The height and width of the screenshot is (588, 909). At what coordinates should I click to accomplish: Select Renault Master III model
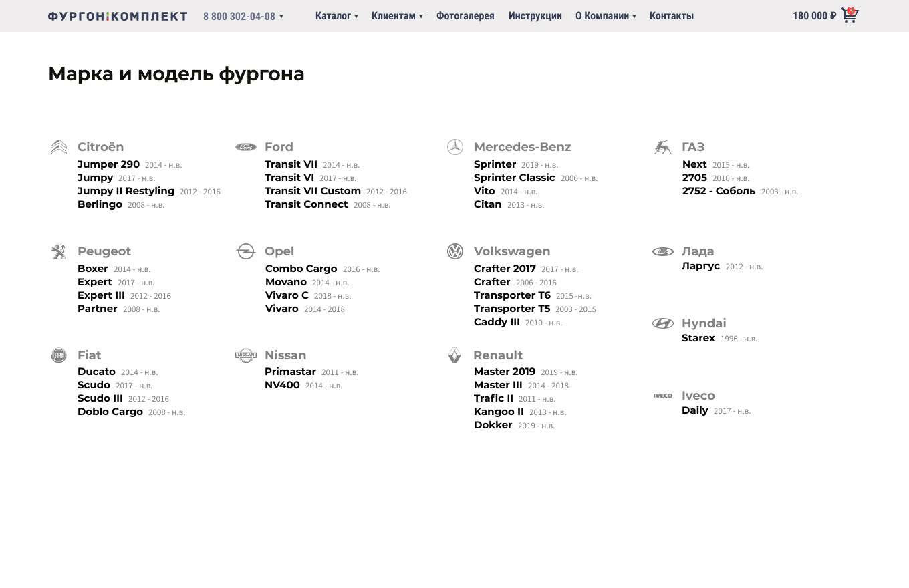click(498, 385)
